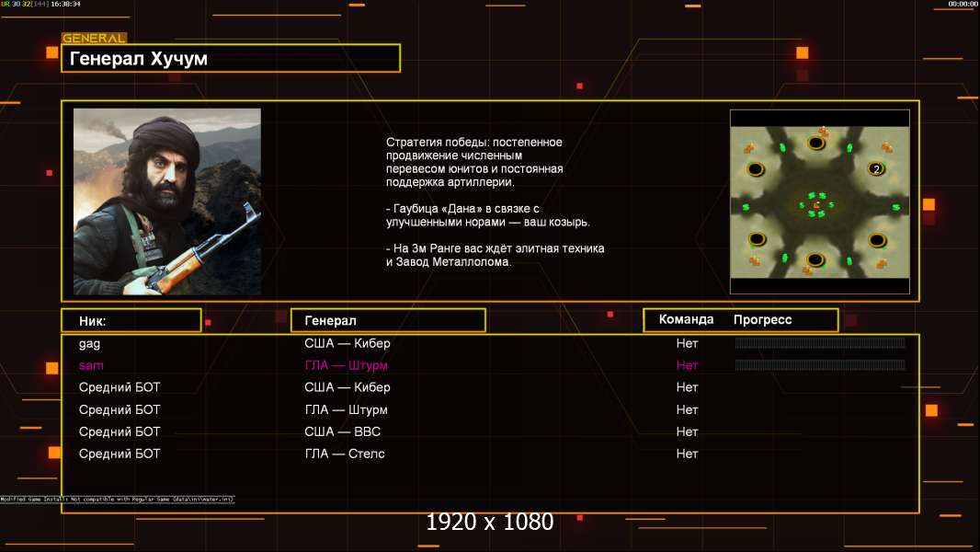Click 'ГЛА — Штурм' in sam's row
Viewport: 980px width, 552px height.
pyautogui.click(x=347, y=365)
